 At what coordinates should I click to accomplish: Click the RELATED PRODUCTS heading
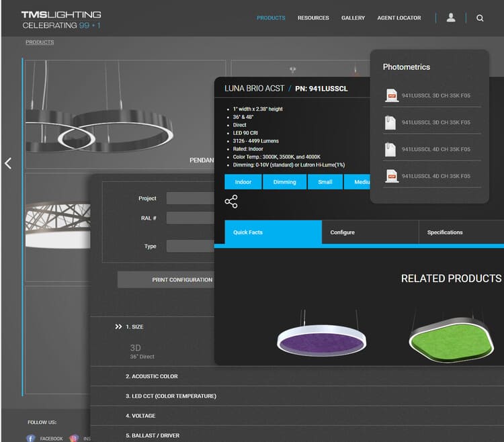click(x=452, y=279)
